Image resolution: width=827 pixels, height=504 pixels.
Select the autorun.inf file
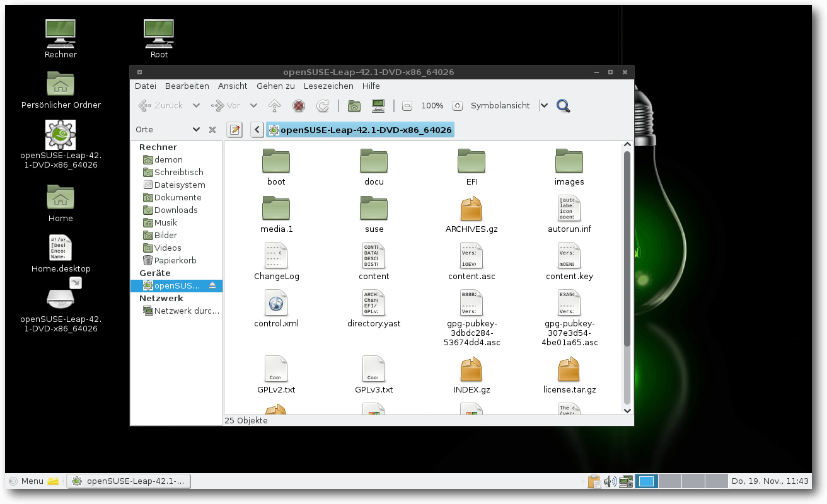tap(569, 215)
